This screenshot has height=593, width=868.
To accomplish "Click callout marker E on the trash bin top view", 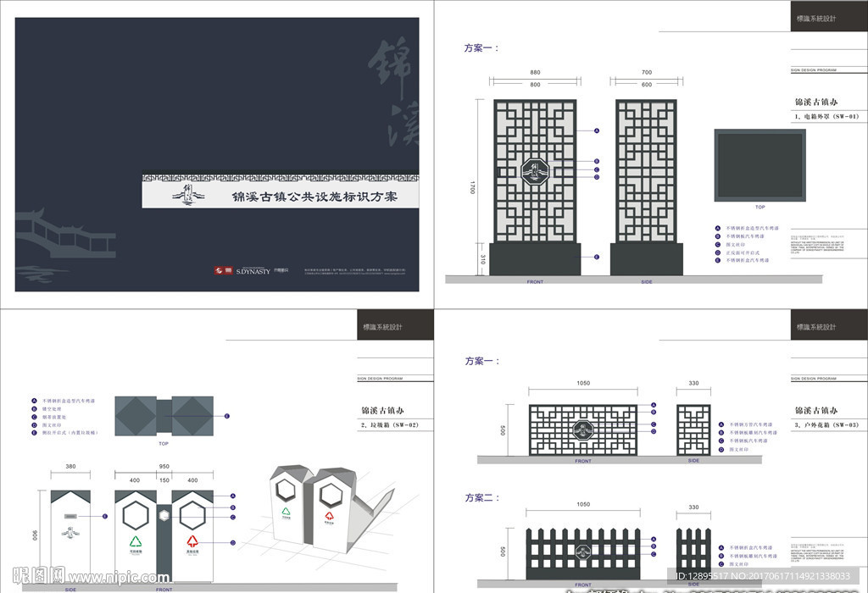I will (227, 416).
